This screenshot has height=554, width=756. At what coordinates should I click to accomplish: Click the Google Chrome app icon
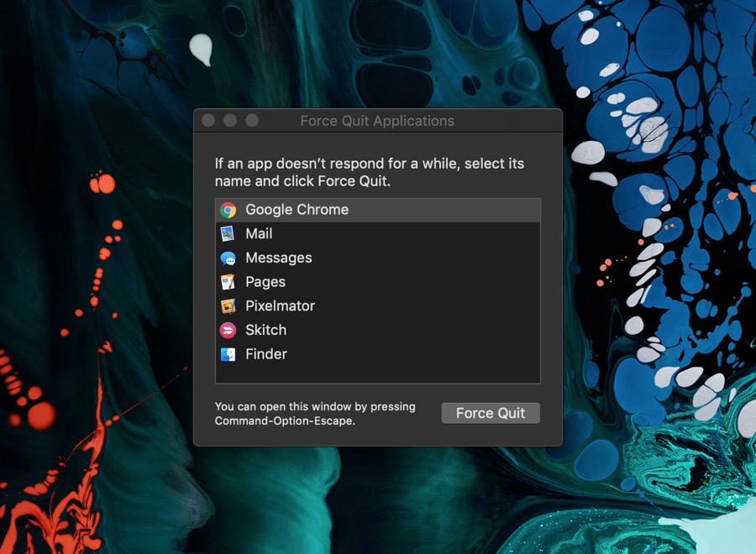[x=228, y=210]
